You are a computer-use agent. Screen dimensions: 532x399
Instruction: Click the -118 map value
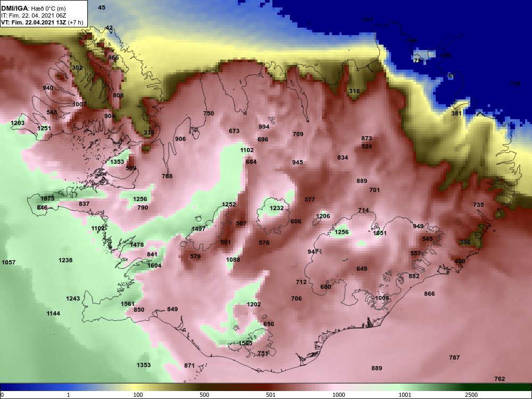514,84
